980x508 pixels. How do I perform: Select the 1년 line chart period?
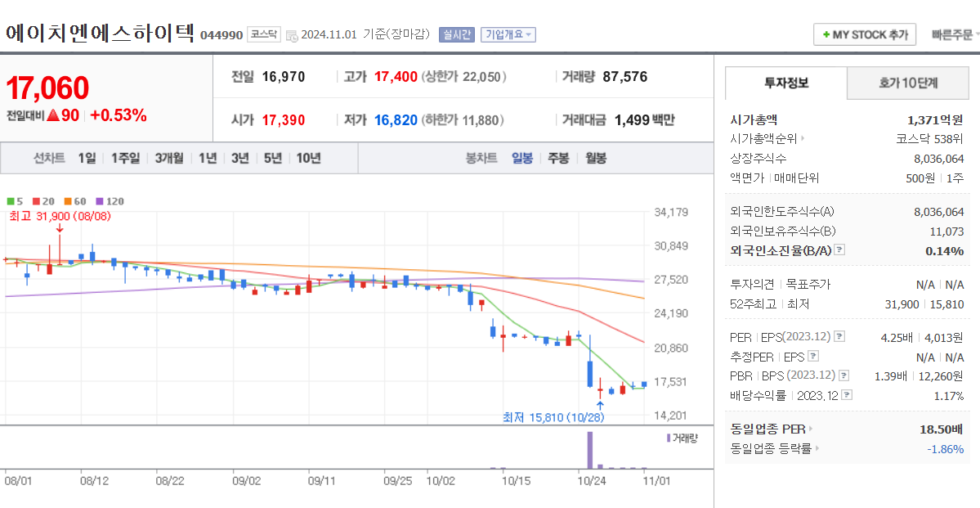(x=207, y=158)
